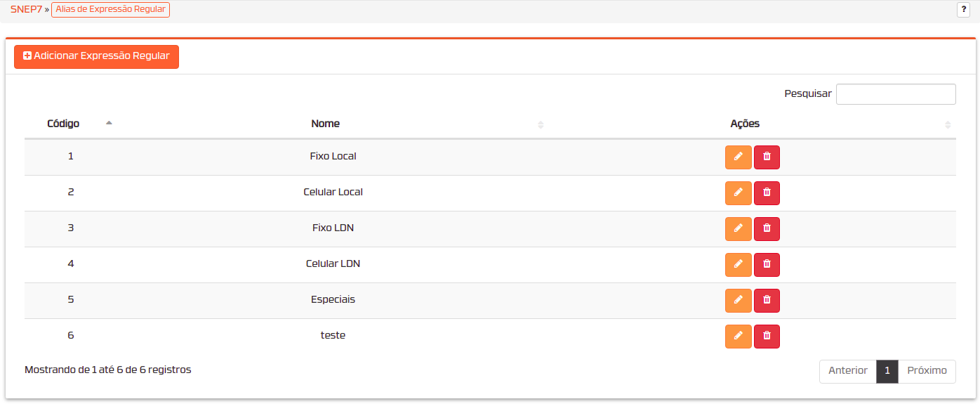The width and height of the screenshot is (980, 404).
Task: Open edit for the Especiais entry
Action: (738, 301)
